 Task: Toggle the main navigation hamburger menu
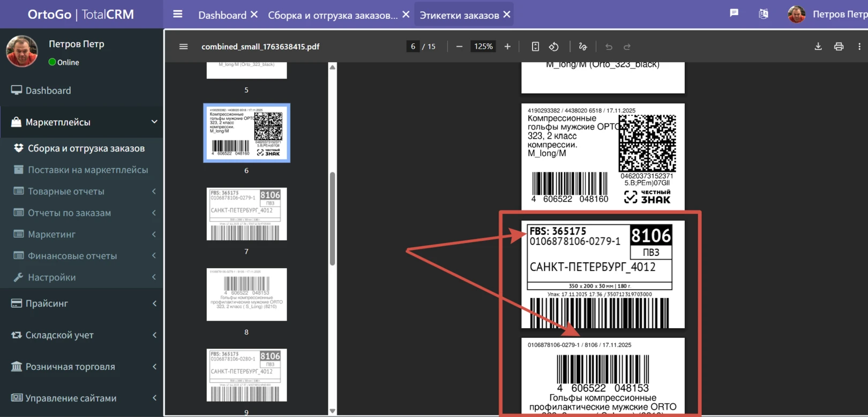(177, 14)
